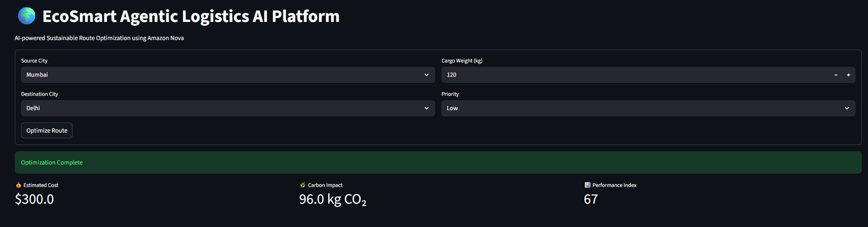
Task: Select the 96.0 kg CO₂ value
Action: [x=333, y=199]
